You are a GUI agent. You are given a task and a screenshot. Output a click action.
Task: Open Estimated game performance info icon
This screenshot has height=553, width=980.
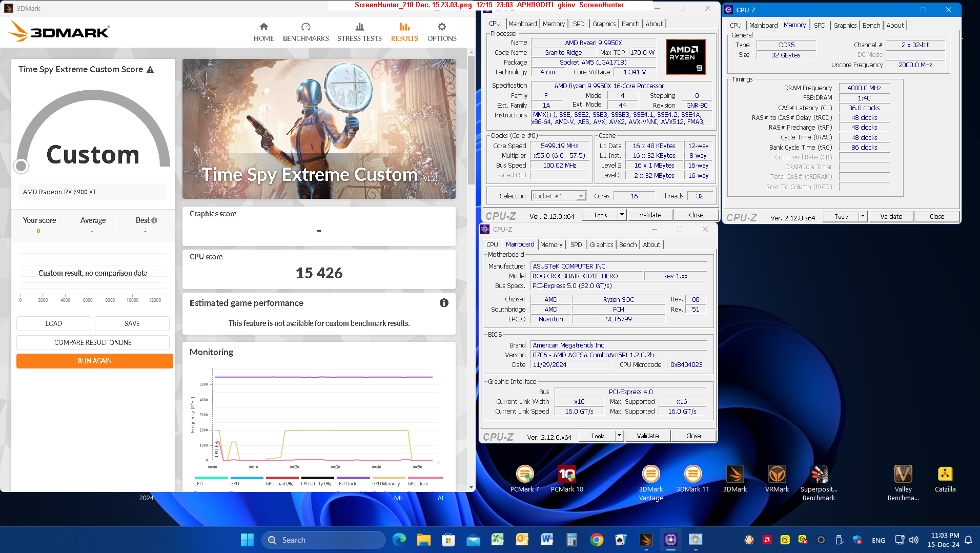click(x=444, y=303)
